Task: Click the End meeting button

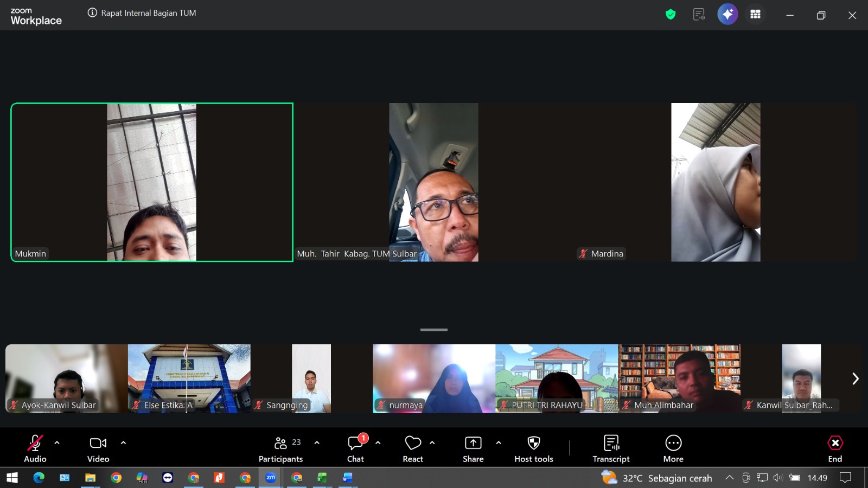Action: point(835,448)
